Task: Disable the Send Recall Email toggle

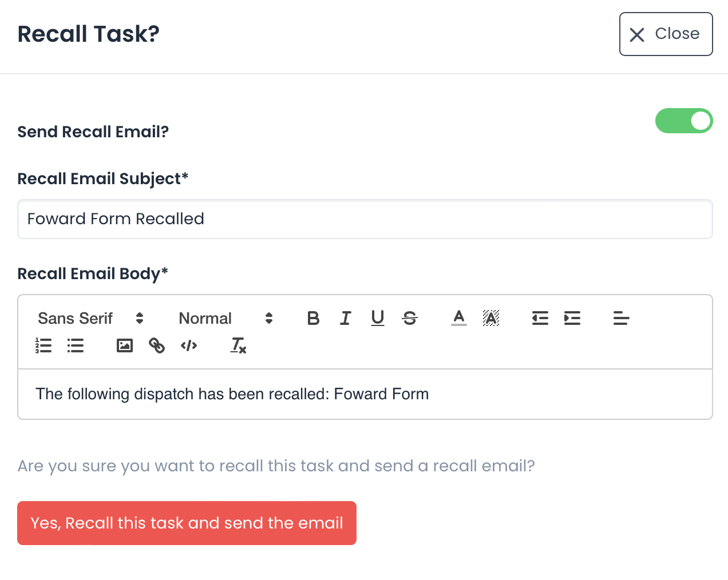Action: [x=684, y=121]
